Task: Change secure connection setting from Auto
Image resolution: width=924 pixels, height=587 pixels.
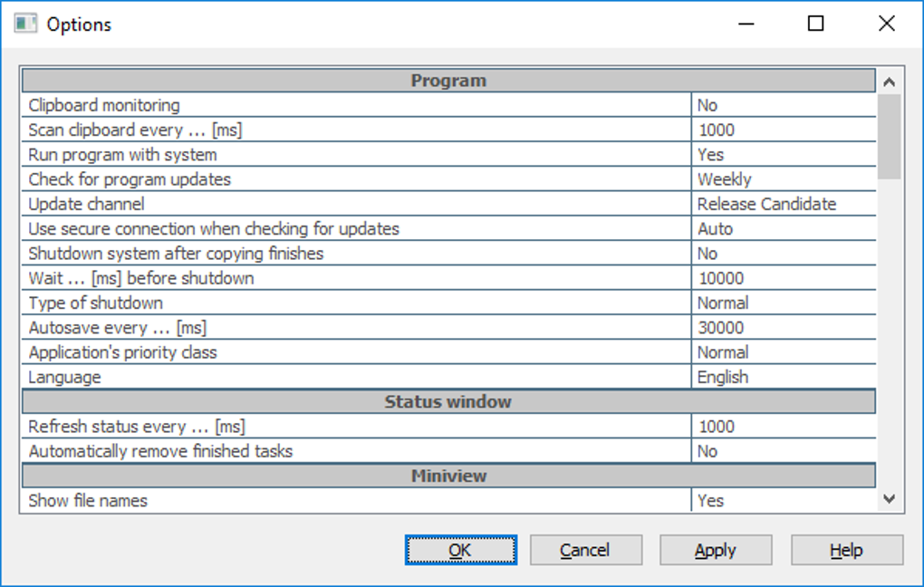Action: coord(784,228)
